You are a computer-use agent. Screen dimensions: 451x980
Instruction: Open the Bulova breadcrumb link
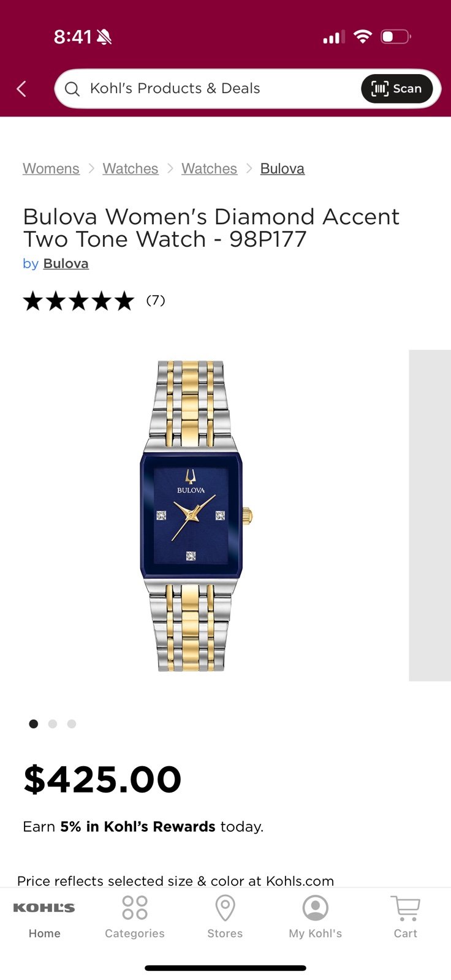tap(282, 168)
